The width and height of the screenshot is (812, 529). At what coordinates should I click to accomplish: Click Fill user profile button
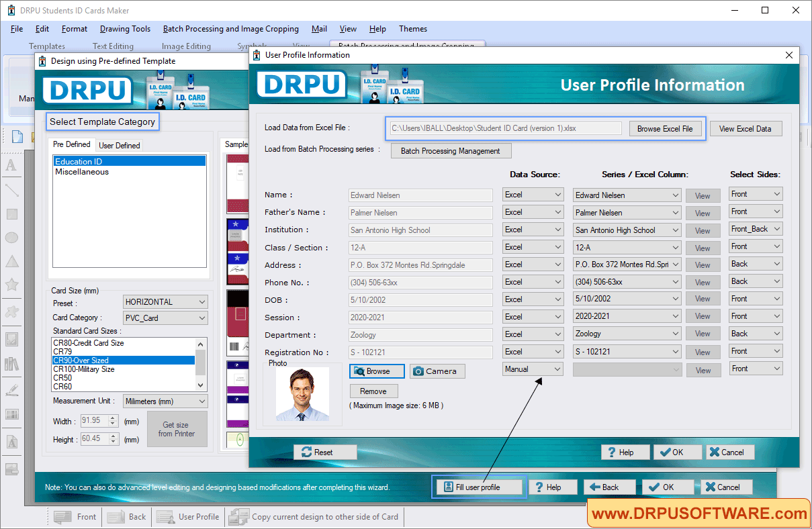click(x=478, y=487)
